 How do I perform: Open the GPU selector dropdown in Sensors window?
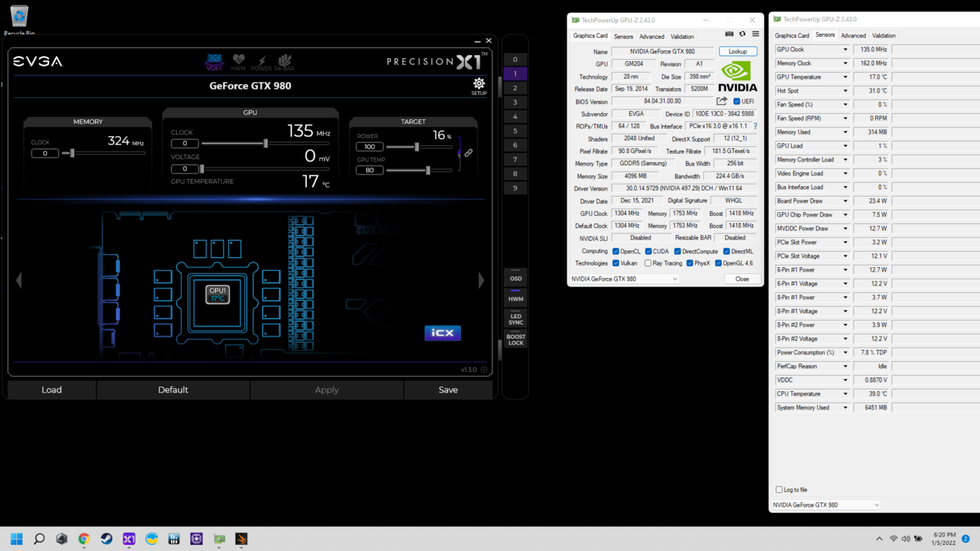827,505
